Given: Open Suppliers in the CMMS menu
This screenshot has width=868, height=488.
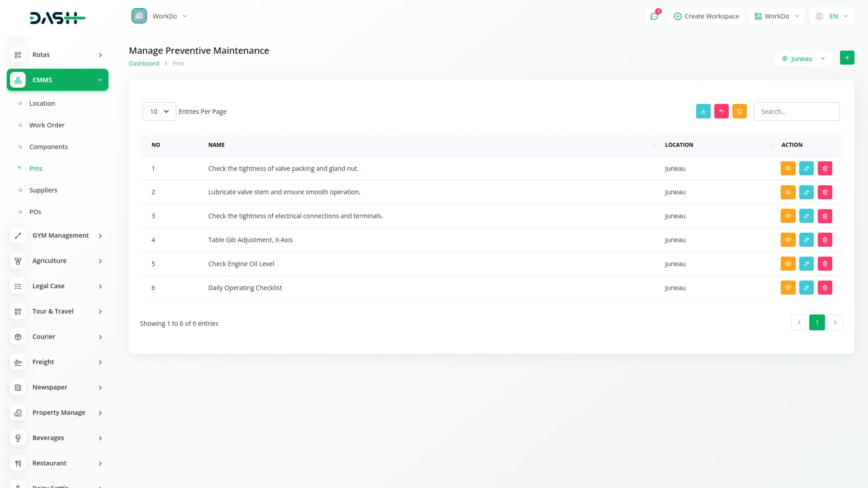Looking at the screenshot, I should (43, 190).
